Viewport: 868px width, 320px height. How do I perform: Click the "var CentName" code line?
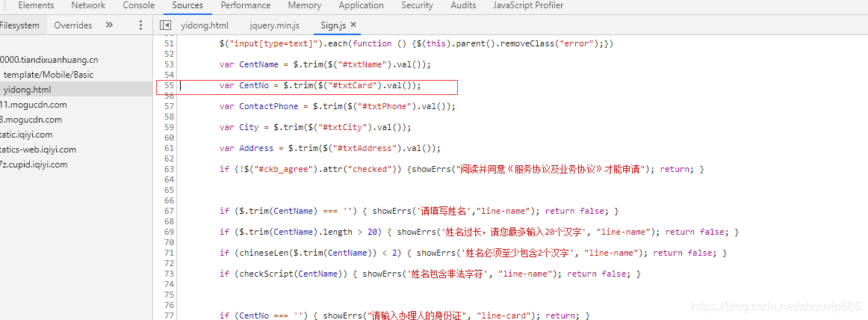325,64
